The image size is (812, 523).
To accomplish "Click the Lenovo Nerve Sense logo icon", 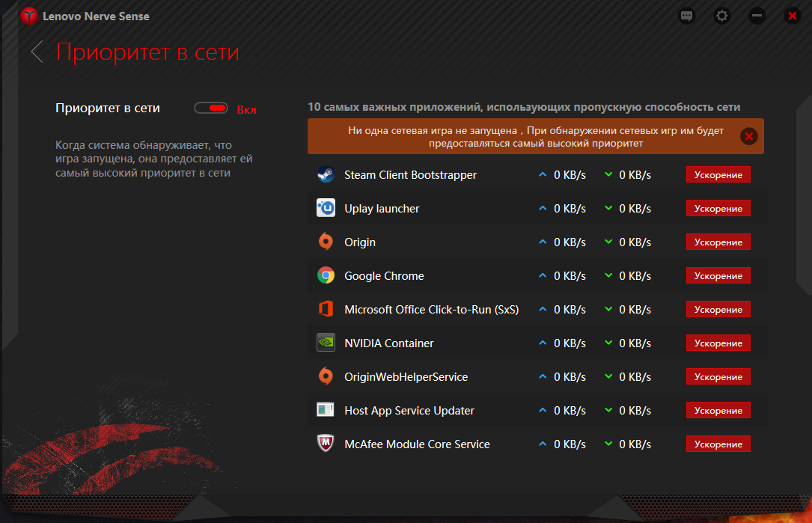I will [29, 16].
